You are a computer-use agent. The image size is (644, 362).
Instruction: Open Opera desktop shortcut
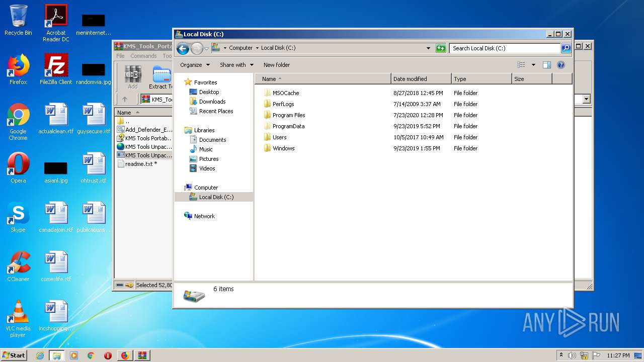pyautogui.click(x=18, y=168)
